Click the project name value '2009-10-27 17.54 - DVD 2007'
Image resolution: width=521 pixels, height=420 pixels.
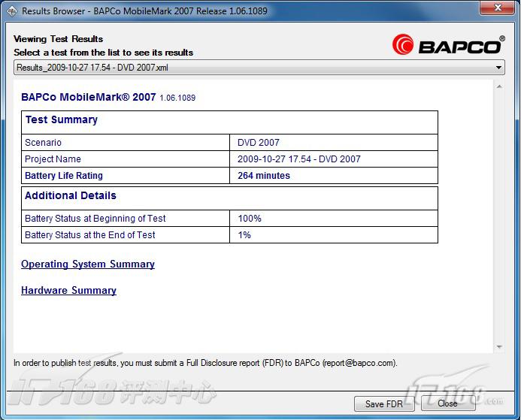click(299, 159)
